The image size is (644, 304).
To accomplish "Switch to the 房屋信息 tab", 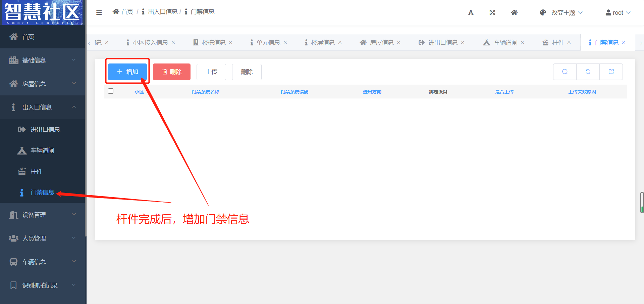I will [378, 42].
